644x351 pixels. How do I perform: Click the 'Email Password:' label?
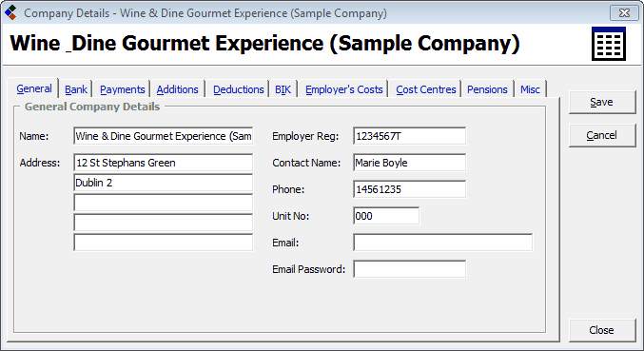pos(309,269)
